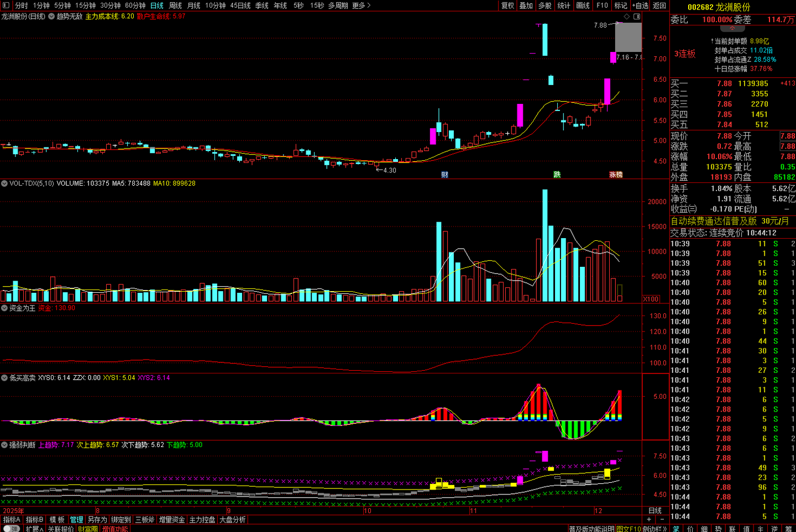Screen dimensions: 796x532
Task: Click the 标记 mark button
Action: 621,6
